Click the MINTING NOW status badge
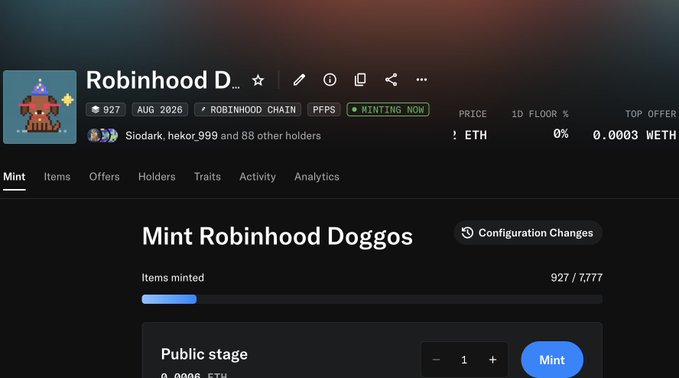This screenshot has height=378, width=679. pyautogui.click(x=388, y=110)
